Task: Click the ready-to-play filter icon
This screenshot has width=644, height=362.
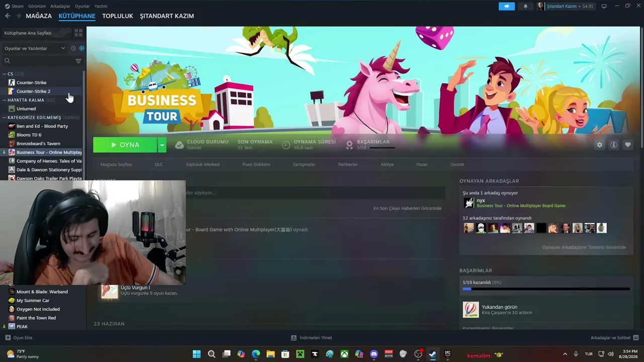Action: pyautogui.click(x=82, y=48)
